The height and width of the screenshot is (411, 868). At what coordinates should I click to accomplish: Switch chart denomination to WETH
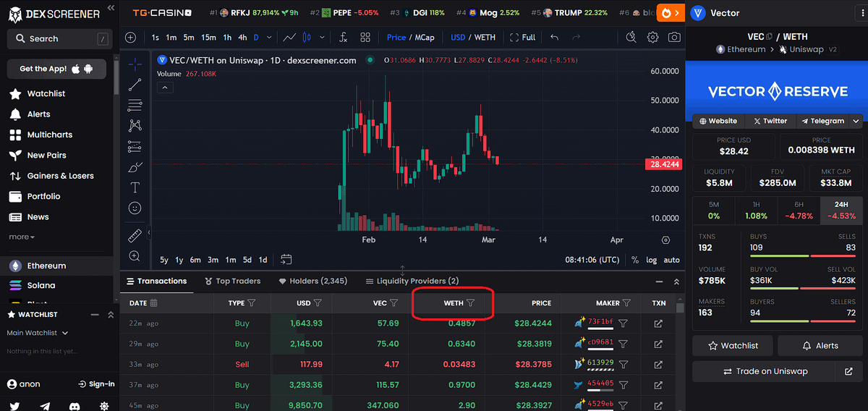point(485,37)
